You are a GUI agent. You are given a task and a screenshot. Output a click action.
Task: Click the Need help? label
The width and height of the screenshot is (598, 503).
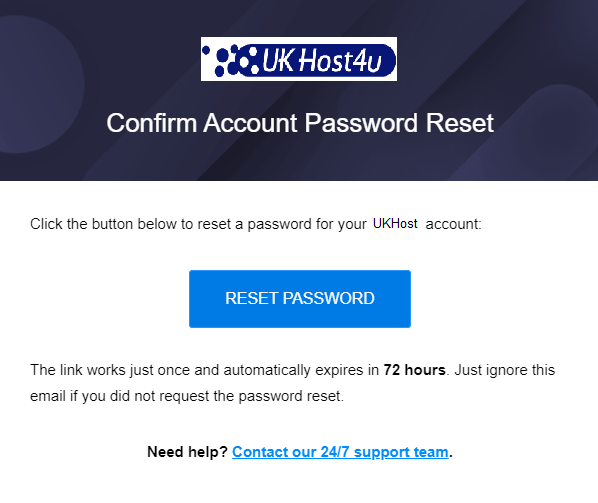187,452
